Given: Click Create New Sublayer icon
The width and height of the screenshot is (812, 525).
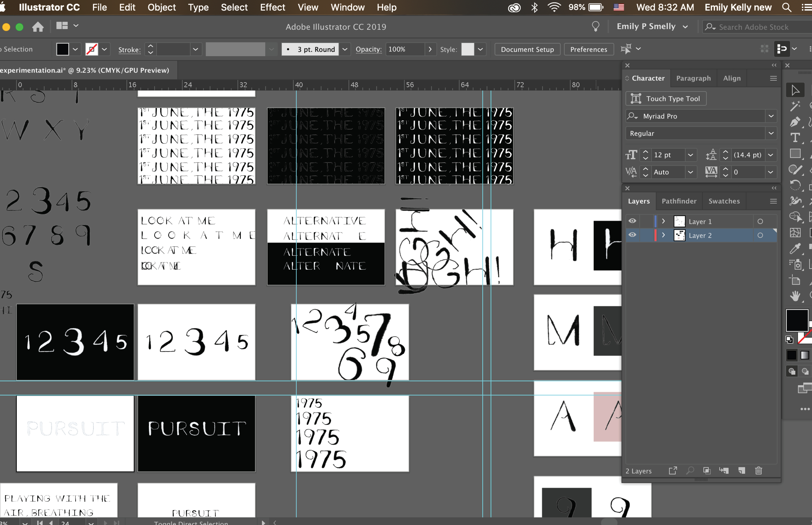Looking at the screenshot, I should (724, 471).
